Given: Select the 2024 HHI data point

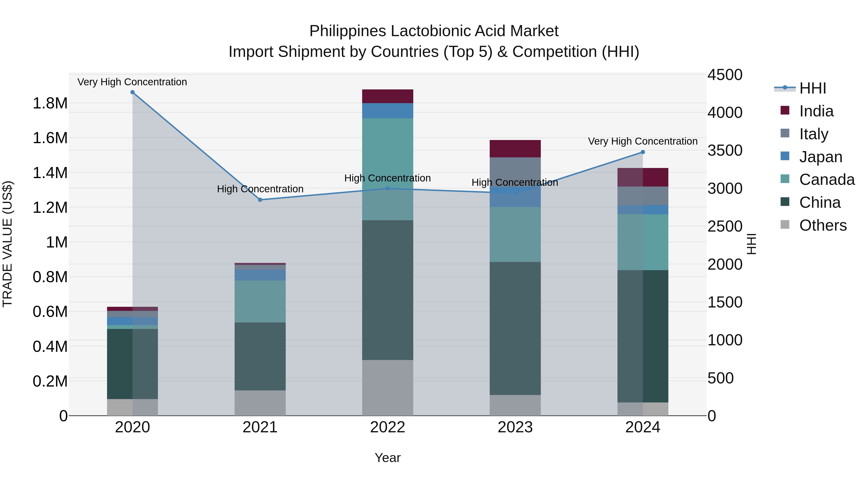Looking at the screenshot, I should coord(643,152).
